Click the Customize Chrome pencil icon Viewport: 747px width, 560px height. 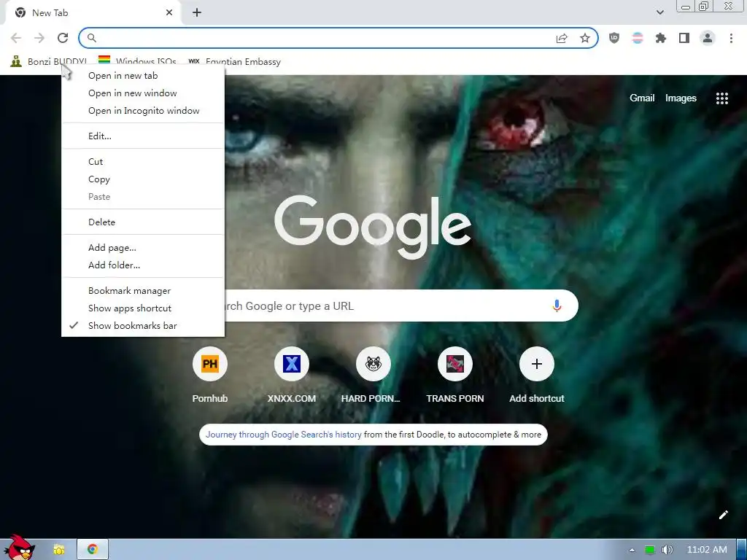(x=723, y=515)
